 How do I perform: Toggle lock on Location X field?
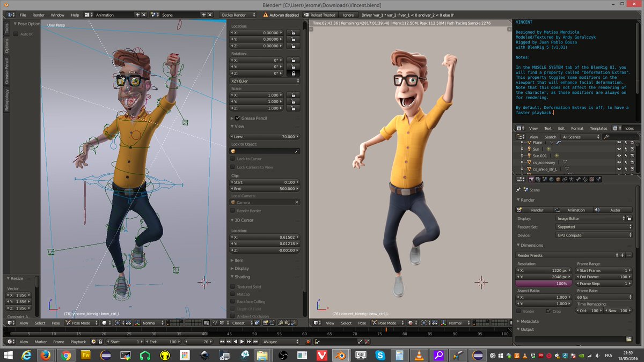pos(293,33)
